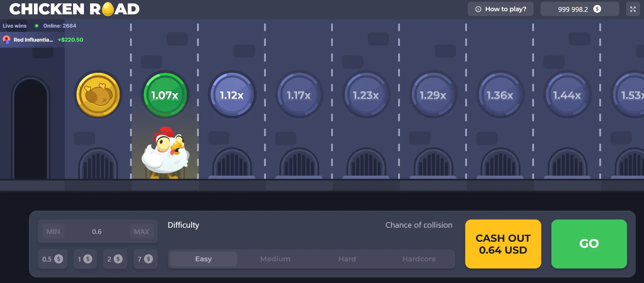Viewport: 644px width, 283px height.
Task: Click the Chicken Road logo
Action: pos(74,9)
